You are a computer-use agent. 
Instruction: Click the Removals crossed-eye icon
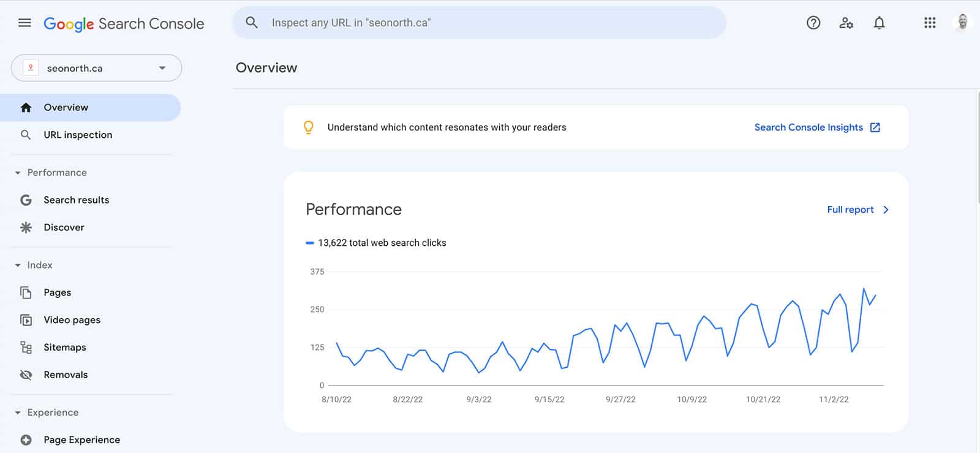[x=26, y=375]
